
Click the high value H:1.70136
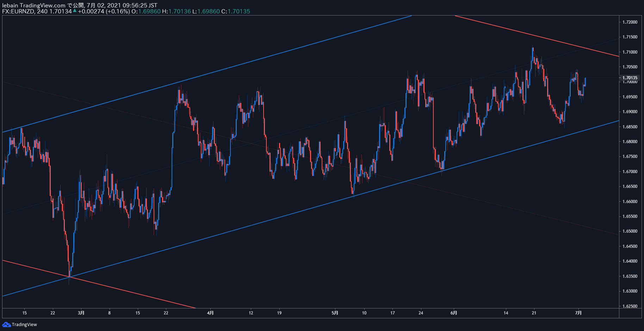(177, 11)
